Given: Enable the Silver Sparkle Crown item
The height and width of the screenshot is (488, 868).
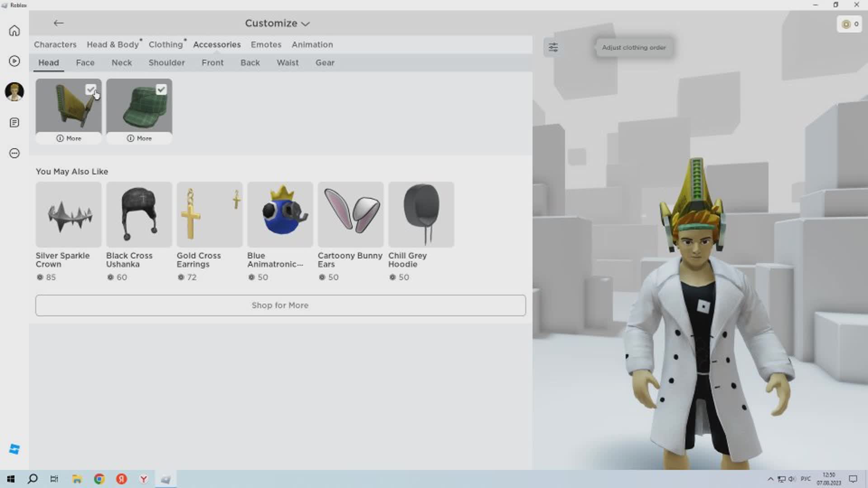Looking at the screenshot, I should [x=68, y=214].
